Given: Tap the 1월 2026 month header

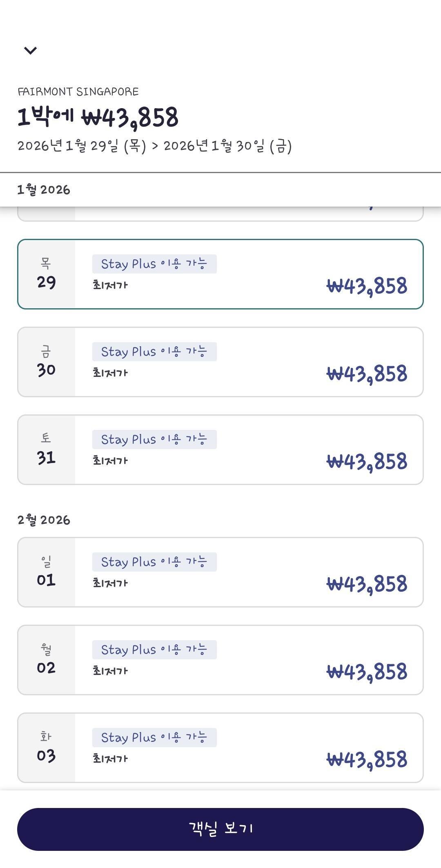Looking at the screenshot, I should (44, 190).
